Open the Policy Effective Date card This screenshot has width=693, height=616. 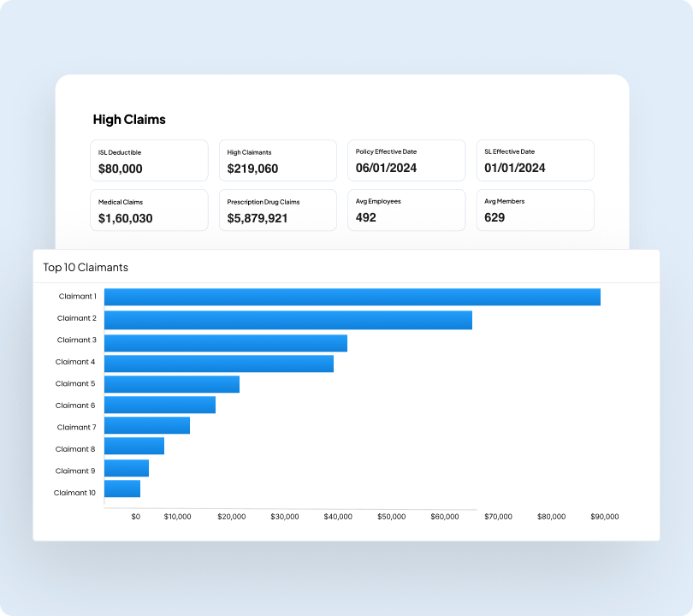(x=406, y=160)
